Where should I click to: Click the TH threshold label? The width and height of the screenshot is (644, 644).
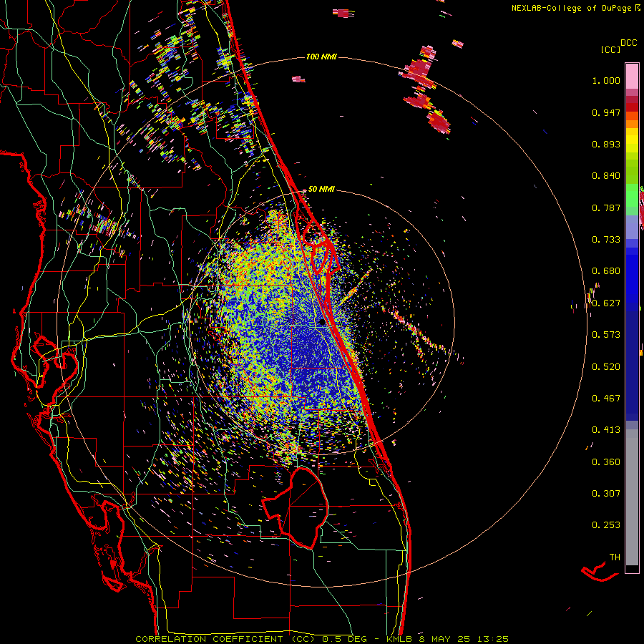tap(615, 557)
